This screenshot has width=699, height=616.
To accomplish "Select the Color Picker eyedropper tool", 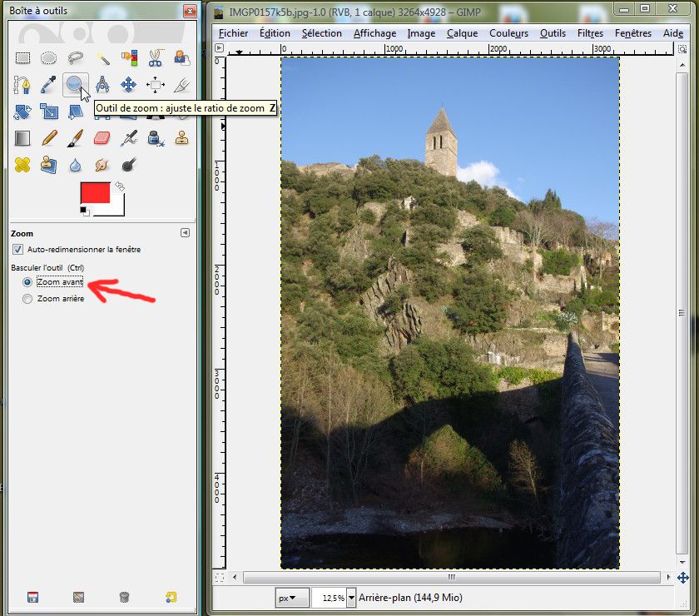I will click(48, 85).
